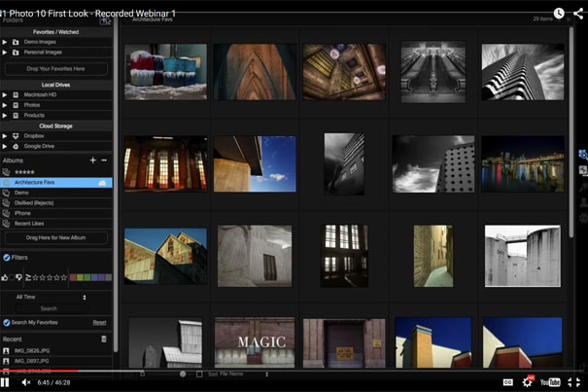Select Architecture Favs album
This screenshot has width=588, height=392.
coord(56,183)
